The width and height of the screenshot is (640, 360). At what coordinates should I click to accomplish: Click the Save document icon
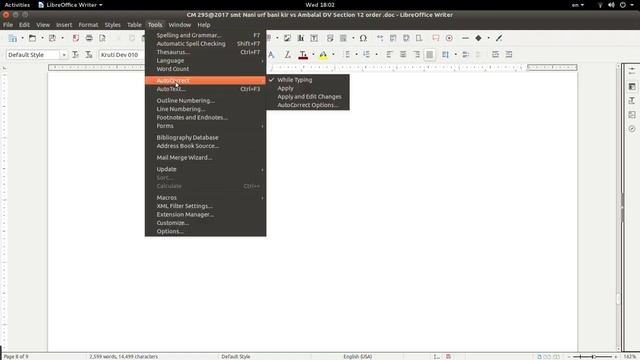coord(52,38)
